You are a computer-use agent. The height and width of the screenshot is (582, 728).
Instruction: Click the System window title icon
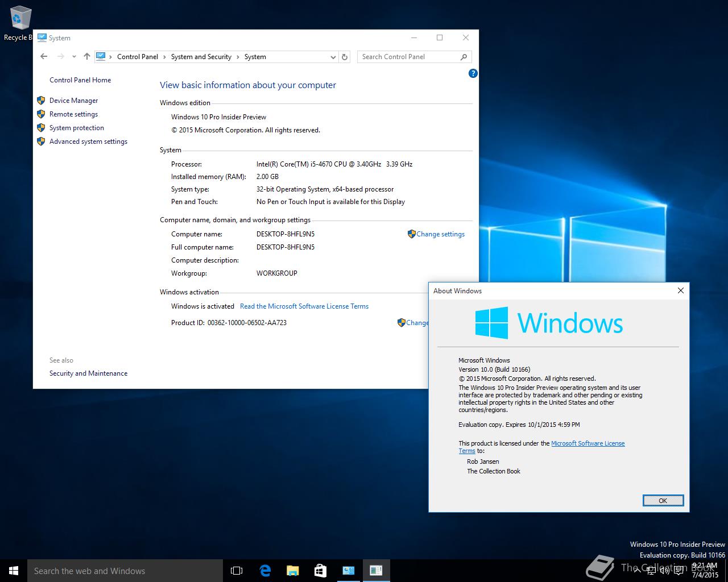42,38
